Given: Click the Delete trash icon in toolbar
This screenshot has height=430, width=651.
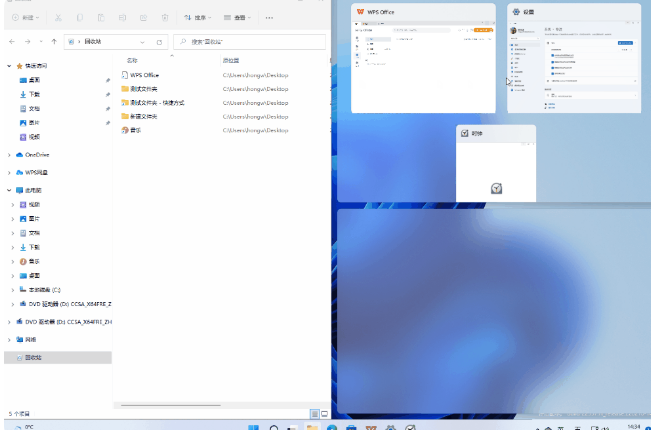Looking at the screenshot, I should (x=165, y=18).
